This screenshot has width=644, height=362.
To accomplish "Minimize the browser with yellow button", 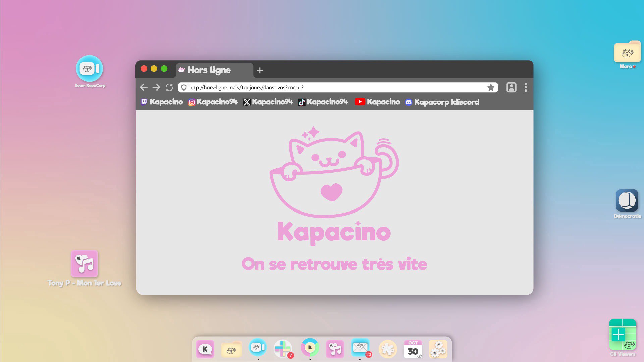I will [154, 69].
